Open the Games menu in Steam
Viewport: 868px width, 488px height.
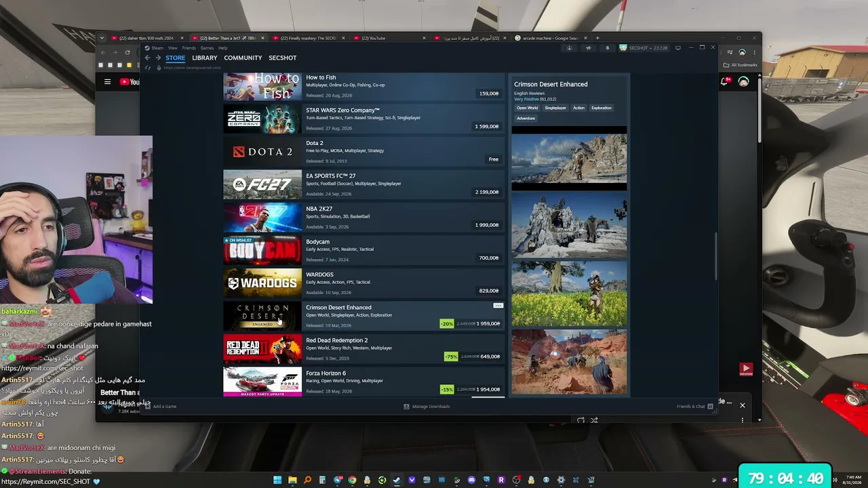pos(207,48)
